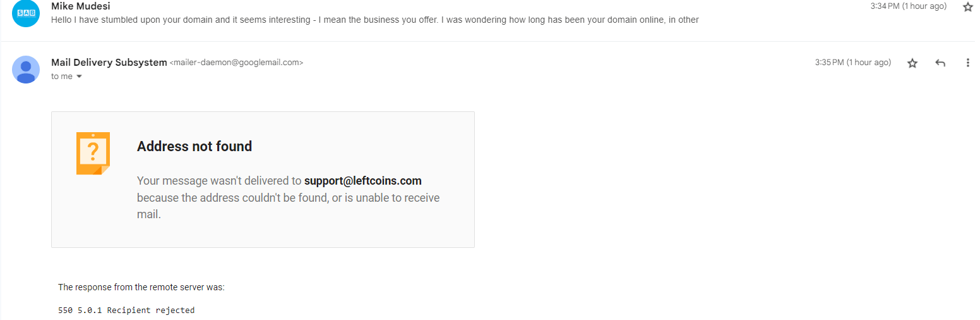The image size is (980, 320).
Task: Click the 3:34 PM timestamp
Action: [908, 6]
